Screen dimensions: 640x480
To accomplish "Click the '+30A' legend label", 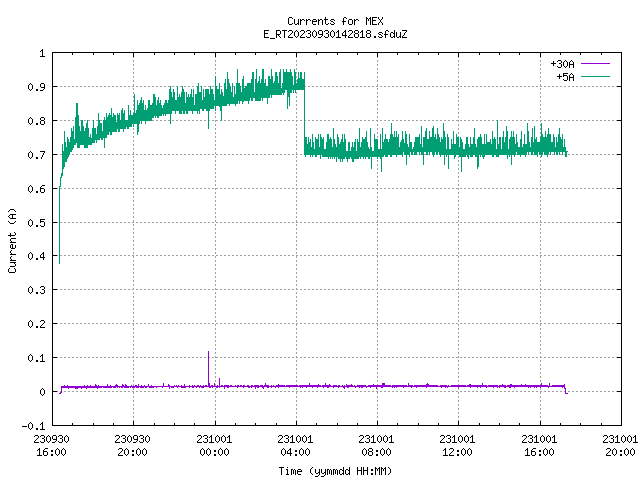I will pos(562,64).
